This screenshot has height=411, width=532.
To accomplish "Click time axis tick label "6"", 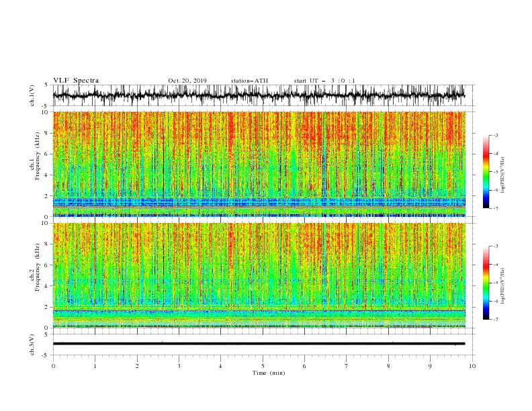I will pyautogui.click(x=304, y=366).
